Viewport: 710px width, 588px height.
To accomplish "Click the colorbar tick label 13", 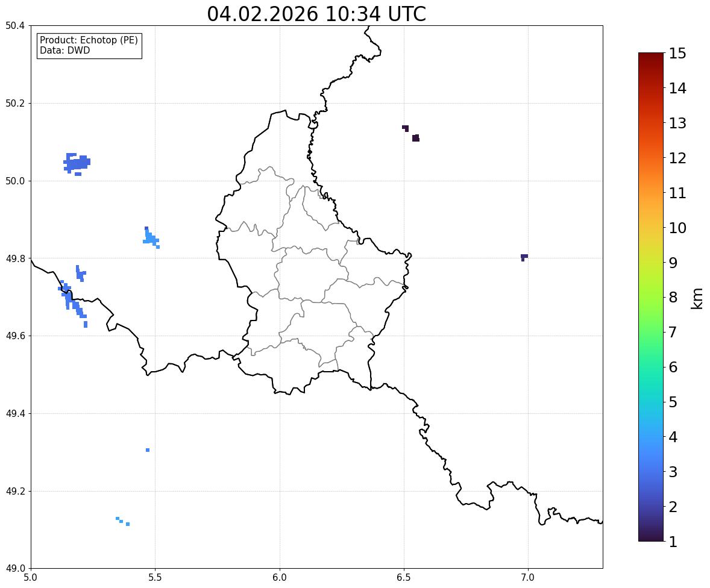I will 677,123.
